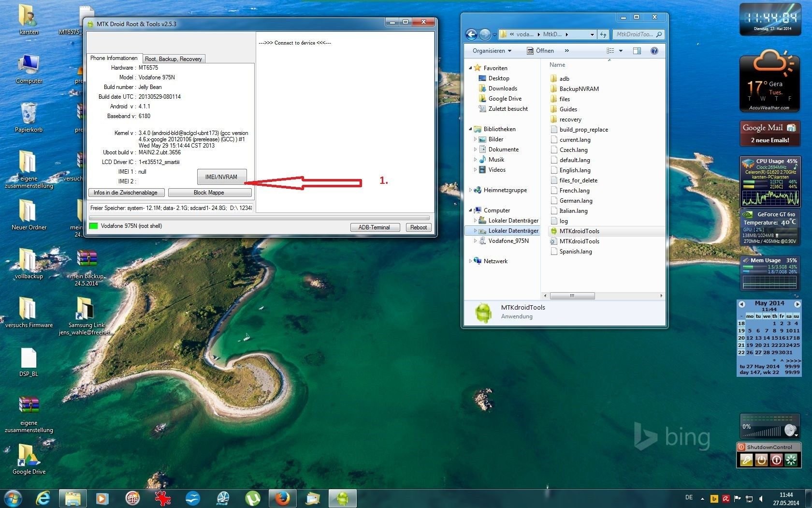This screenshot has width=812, height=508.
Task: Go to next month in calendar gadget
Action: [797, 304]
